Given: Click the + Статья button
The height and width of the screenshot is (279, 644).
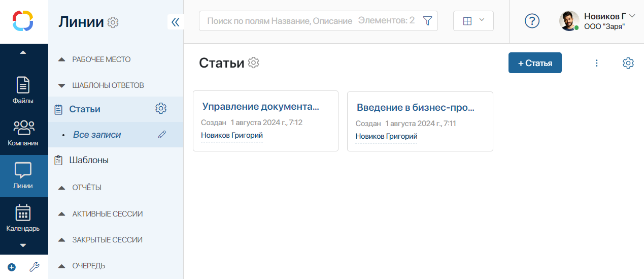Looking at the screenshot, I should pos(535,63).
